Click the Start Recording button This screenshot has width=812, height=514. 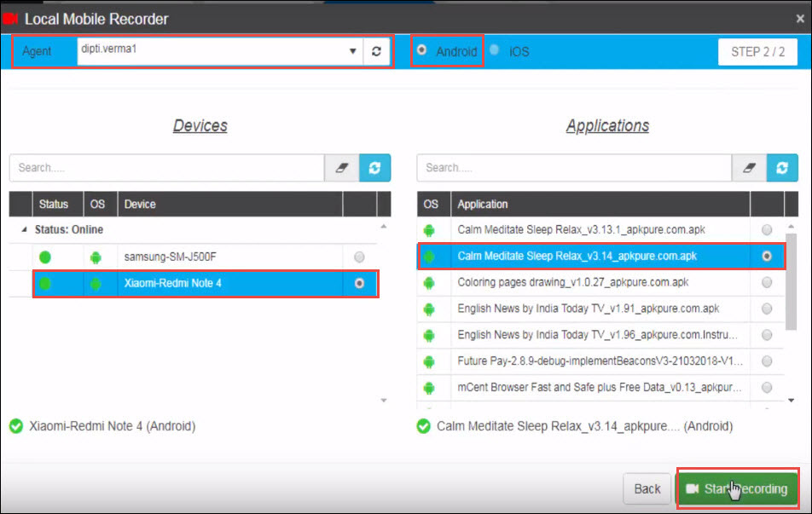pos(737,488)
